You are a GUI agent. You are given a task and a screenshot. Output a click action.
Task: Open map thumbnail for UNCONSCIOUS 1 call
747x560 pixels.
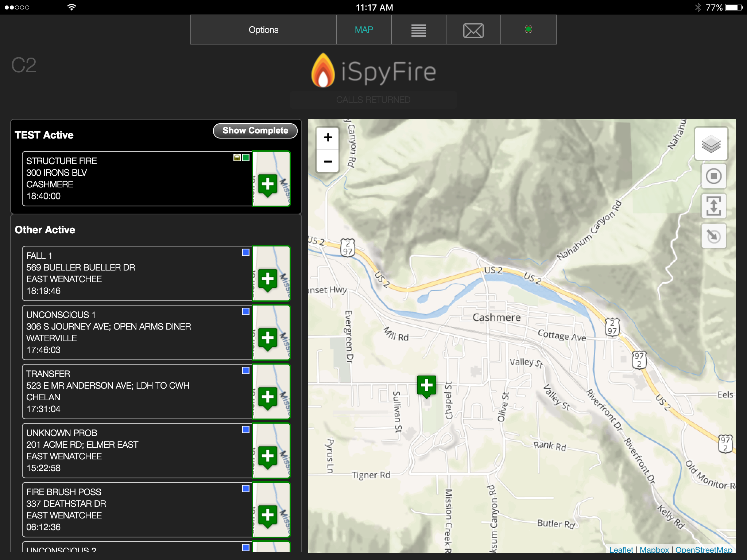[271, 332]
